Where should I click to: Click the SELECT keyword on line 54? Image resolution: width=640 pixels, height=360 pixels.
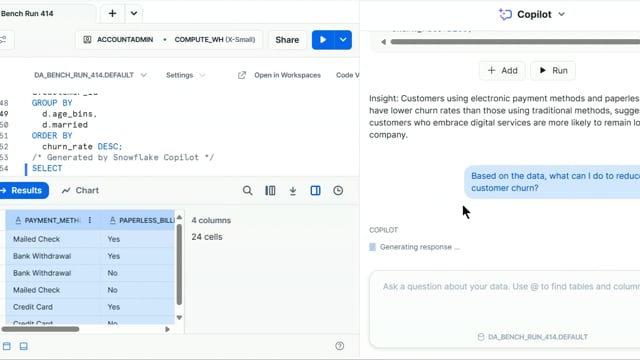click(47, 168)
